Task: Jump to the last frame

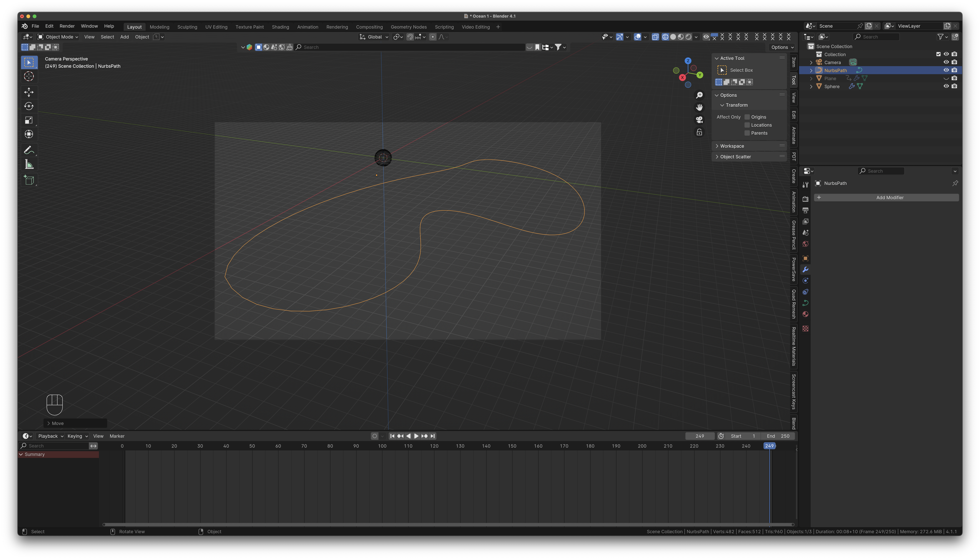Action: (433, 436)
